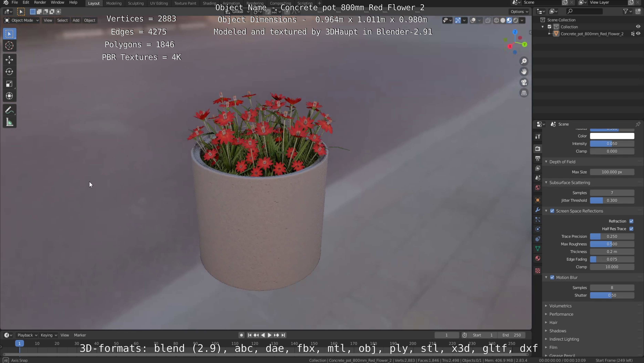Switch to the Modeling workspace tab
The height and width of the screenshot is (363, 644).
pos(114,3)
